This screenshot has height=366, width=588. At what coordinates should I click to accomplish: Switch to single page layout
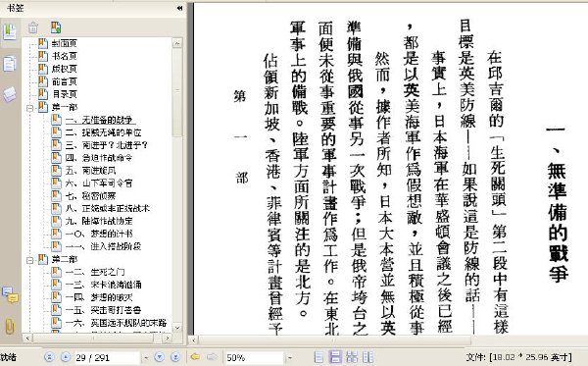point(318,357)
